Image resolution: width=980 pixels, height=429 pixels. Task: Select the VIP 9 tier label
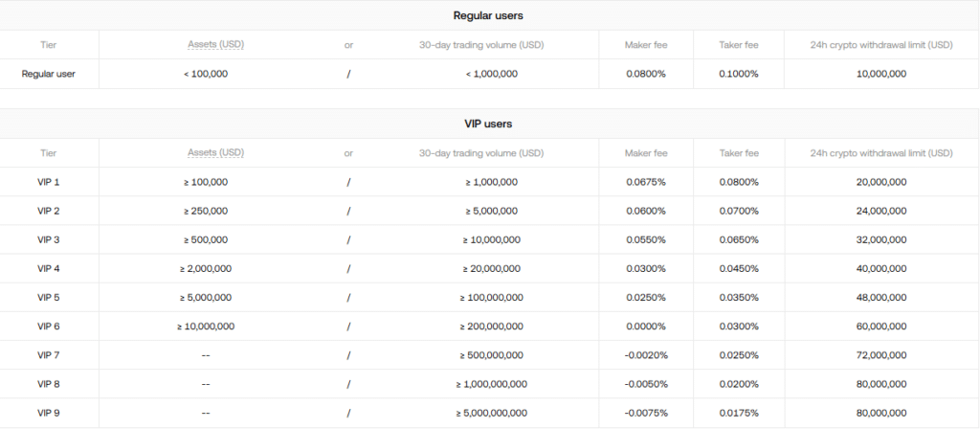pos(49,413)
